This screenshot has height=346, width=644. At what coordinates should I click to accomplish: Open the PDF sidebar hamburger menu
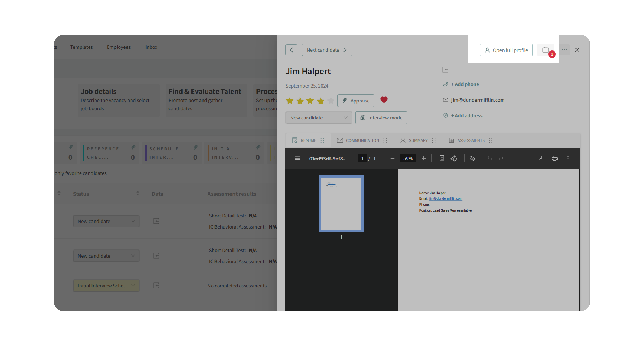click(x=297, y=158)
